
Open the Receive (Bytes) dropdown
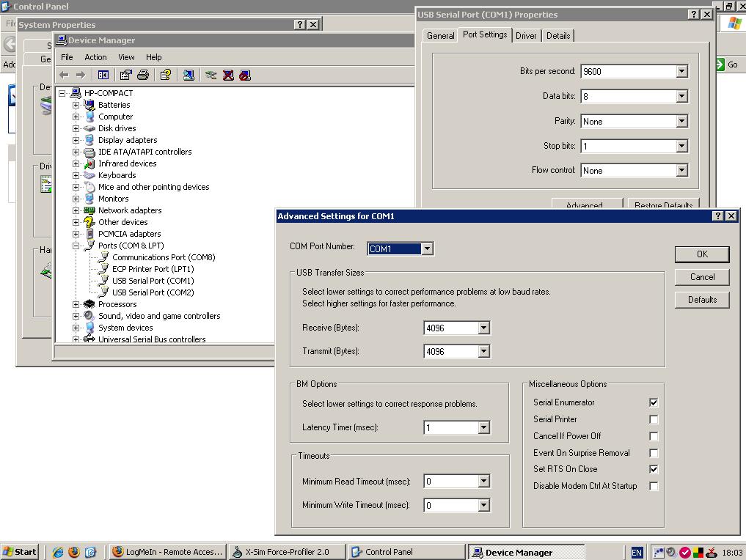(483, 328)
